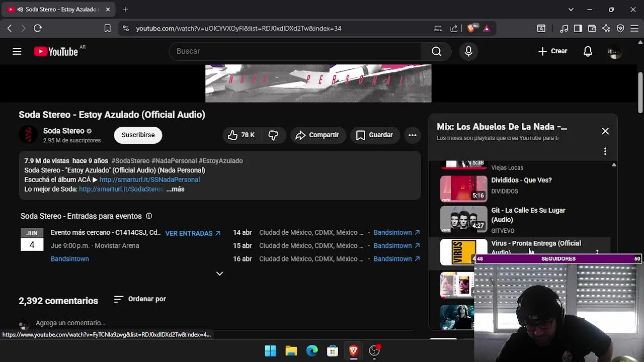Open Microsoft Edge from taskbar

pyautogui.click(x=312, y=351)
